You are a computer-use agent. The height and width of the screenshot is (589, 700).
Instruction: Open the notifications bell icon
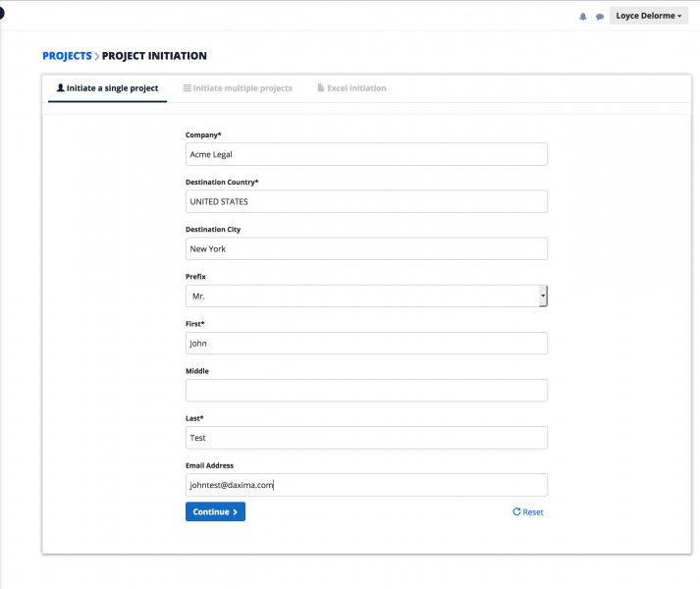(583, 17)
